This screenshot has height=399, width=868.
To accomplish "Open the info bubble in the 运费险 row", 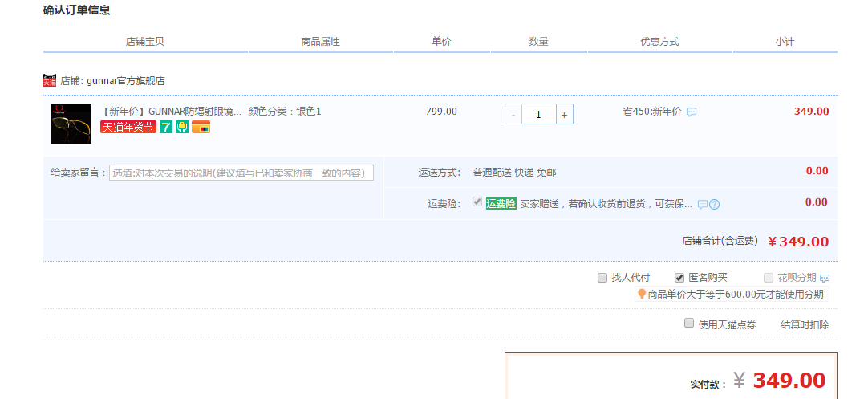I will coord(703,205).
